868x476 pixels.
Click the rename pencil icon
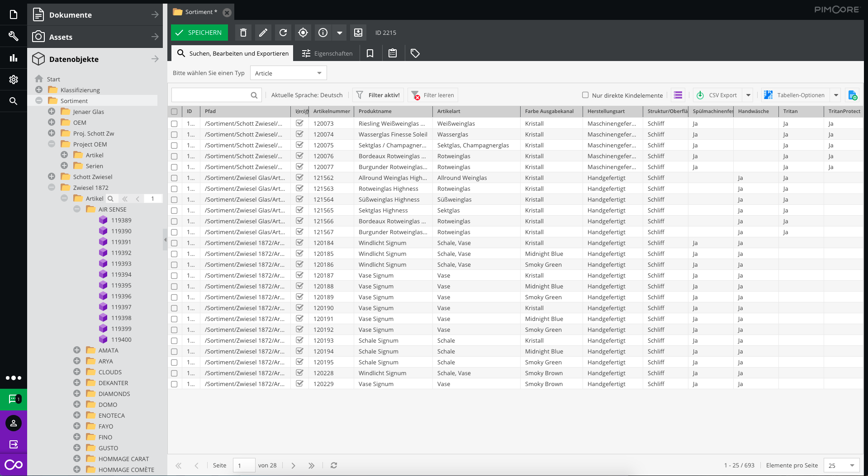pos(263,33)
